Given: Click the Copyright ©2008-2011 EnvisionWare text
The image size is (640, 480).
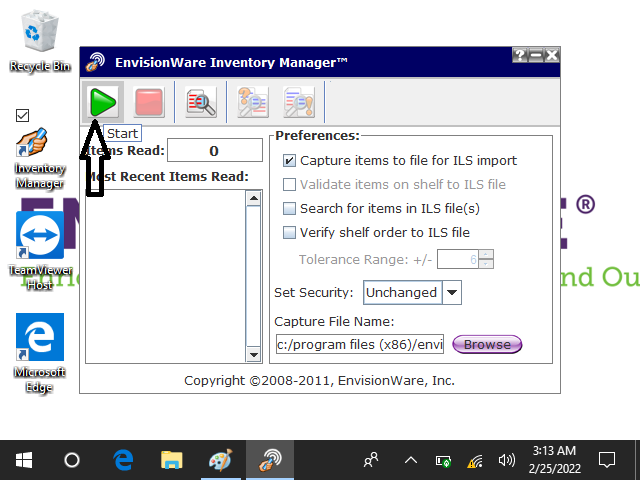Looking at the screenshot, I should 319,381.
